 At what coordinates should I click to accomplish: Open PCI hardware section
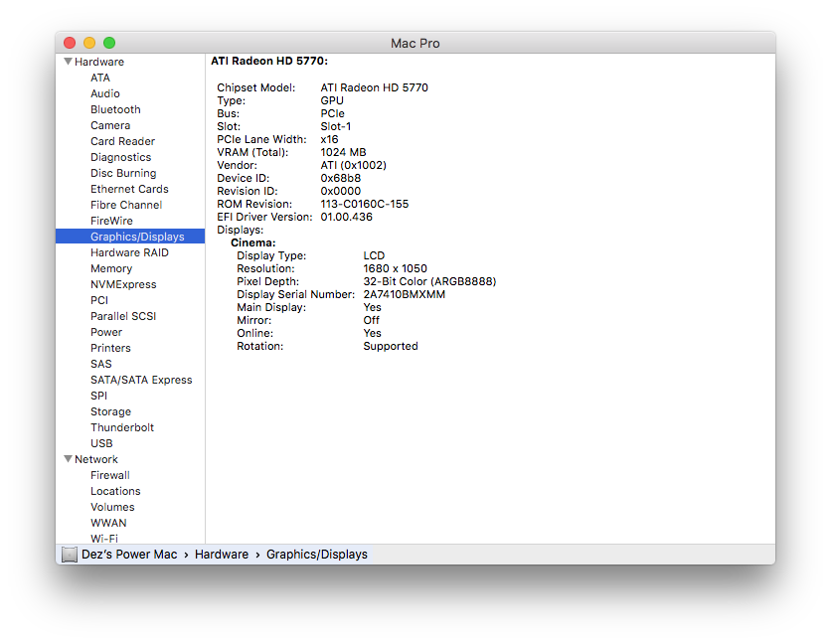(99, 300)
